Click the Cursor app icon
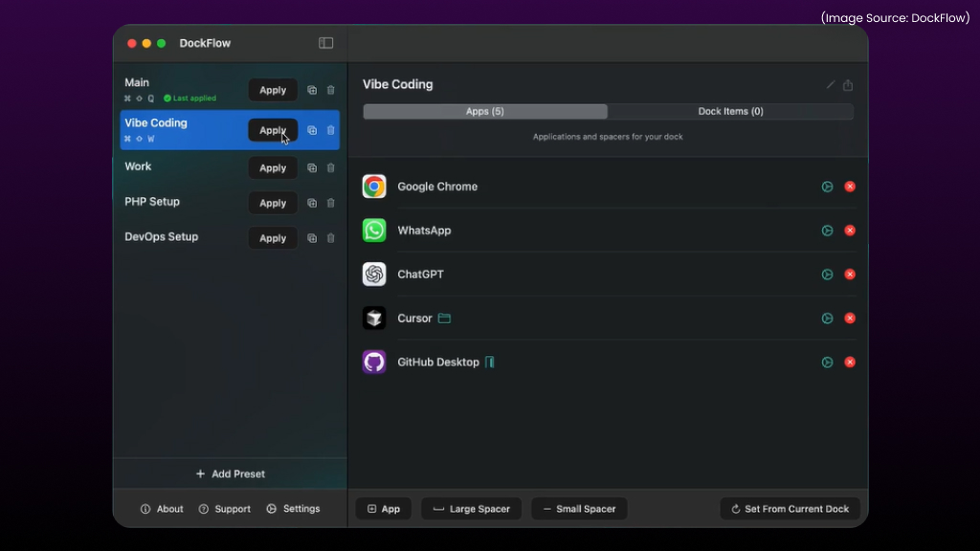 tap(374, 319)
